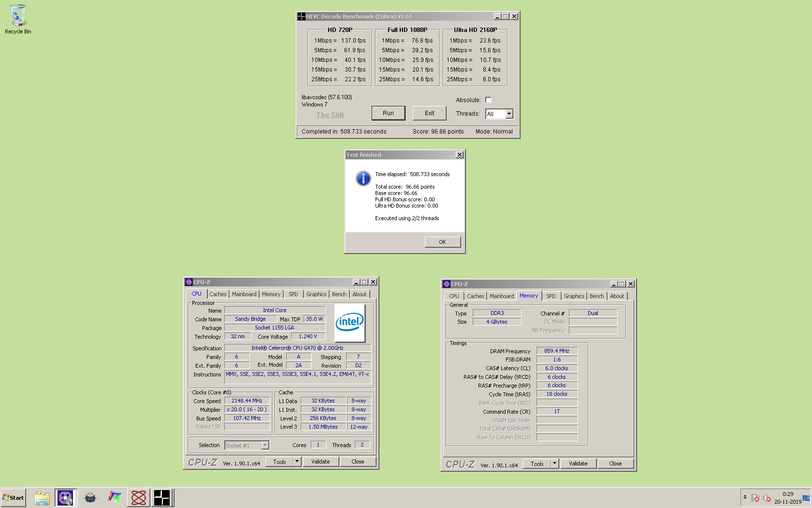Open the grey cat-face taskbar icon

click(x=90, y=498)
